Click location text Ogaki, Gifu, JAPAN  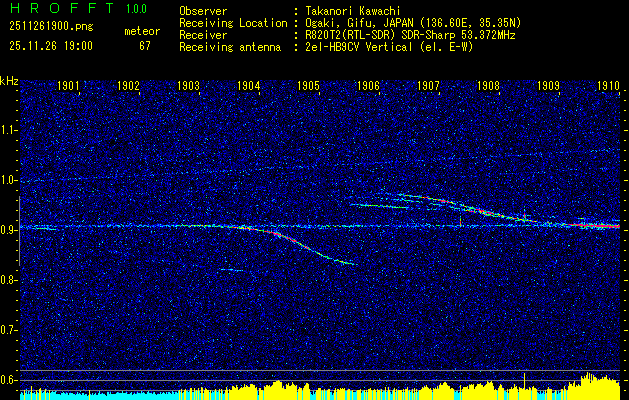point(358,23)
